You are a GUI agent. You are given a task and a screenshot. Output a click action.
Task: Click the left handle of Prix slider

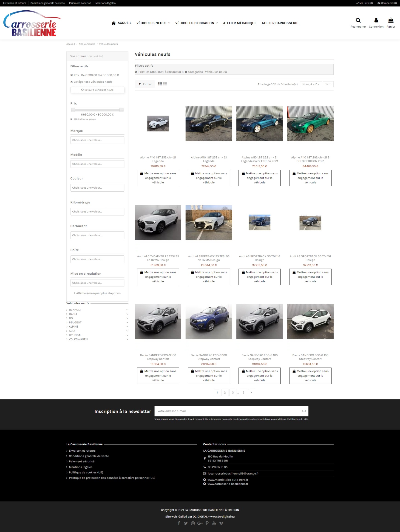pos(73,110)
